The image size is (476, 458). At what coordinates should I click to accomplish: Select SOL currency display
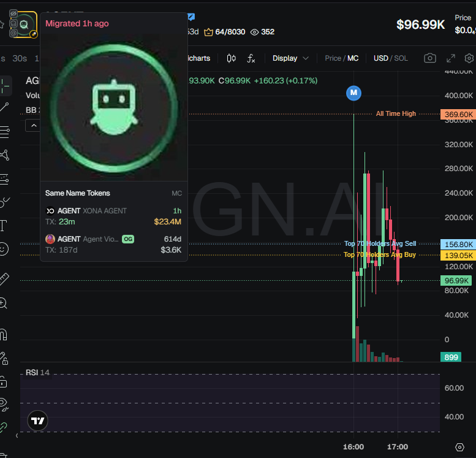click(401, 58)
